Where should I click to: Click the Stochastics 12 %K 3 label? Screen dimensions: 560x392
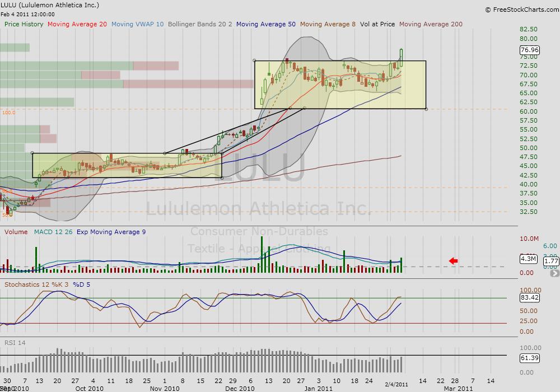tap(36, 284)
